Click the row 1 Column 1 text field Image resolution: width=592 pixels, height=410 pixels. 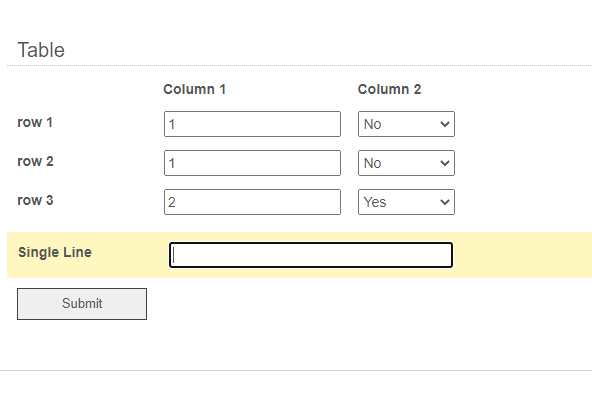[x=252, y=124]
